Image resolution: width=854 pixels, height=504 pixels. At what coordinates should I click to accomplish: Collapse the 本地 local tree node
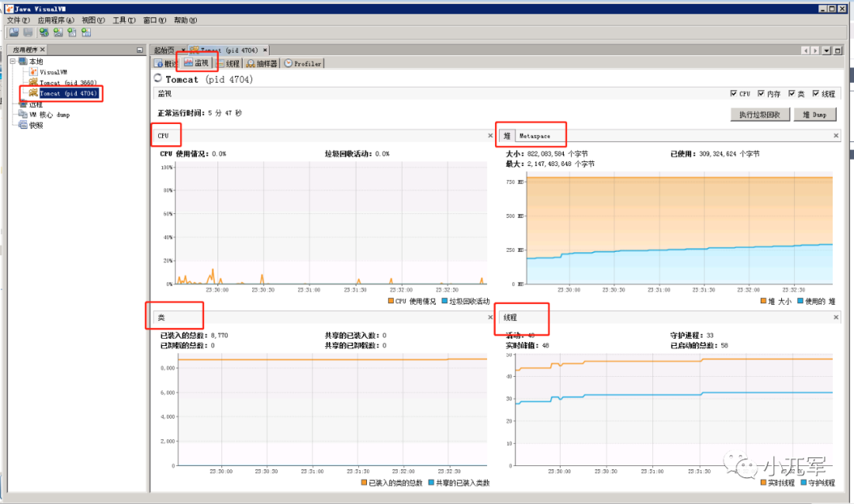coord(13,62)
